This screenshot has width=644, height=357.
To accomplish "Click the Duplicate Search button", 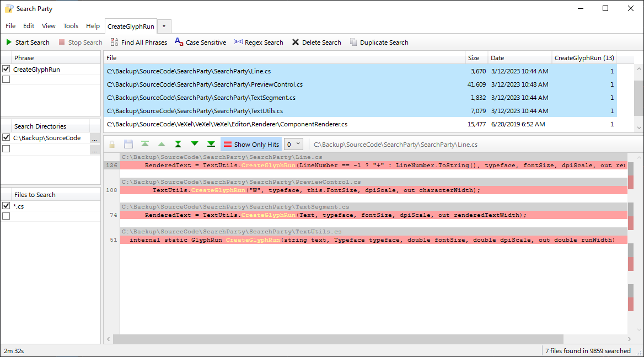I will 379,42.
